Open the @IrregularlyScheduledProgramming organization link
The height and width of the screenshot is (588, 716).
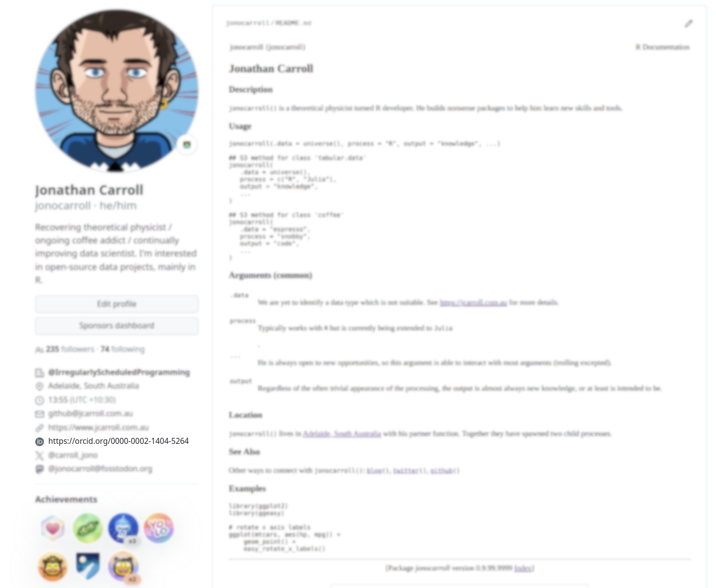click(x=119, y=372)
